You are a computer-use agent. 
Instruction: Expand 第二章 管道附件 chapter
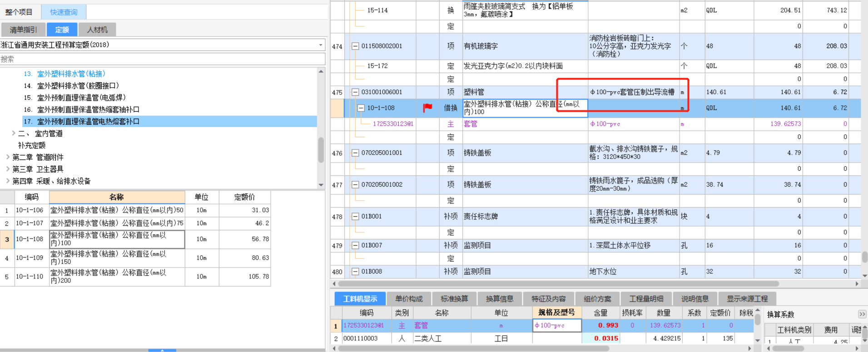[x=8, y=157]
